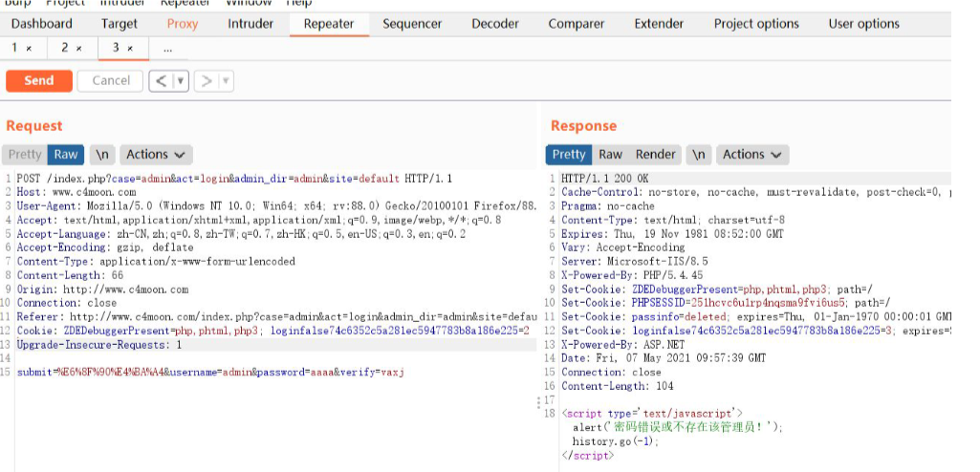Open the Proxy tab
This screenshot has width=980, height=472.
click(183, 24)
